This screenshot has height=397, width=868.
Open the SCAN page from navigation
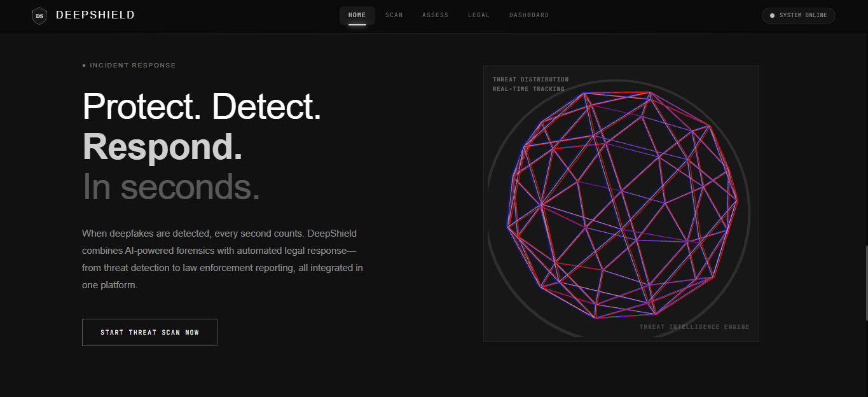[394, 15]
